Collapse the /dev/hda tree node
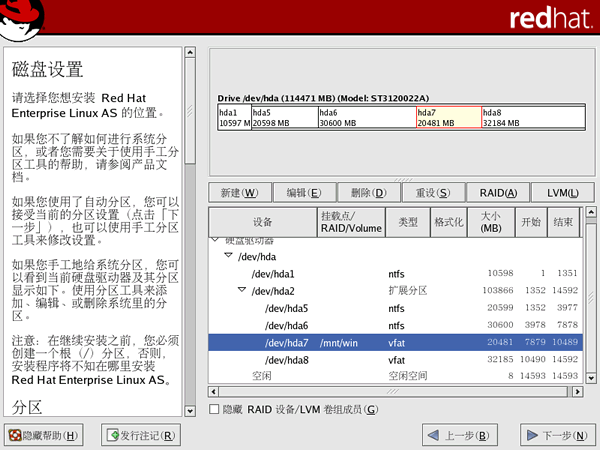This screenshot has width=600, height=450. [228, 255]
